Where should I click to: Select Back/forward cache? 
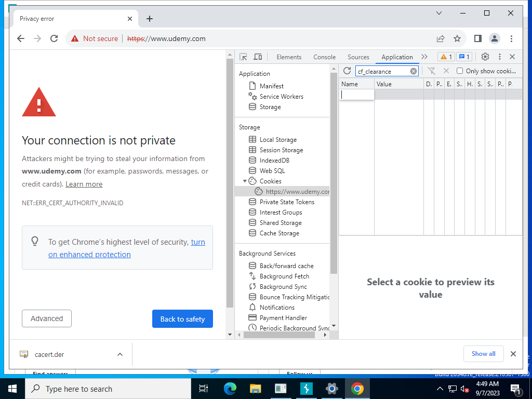click(286, 265)
